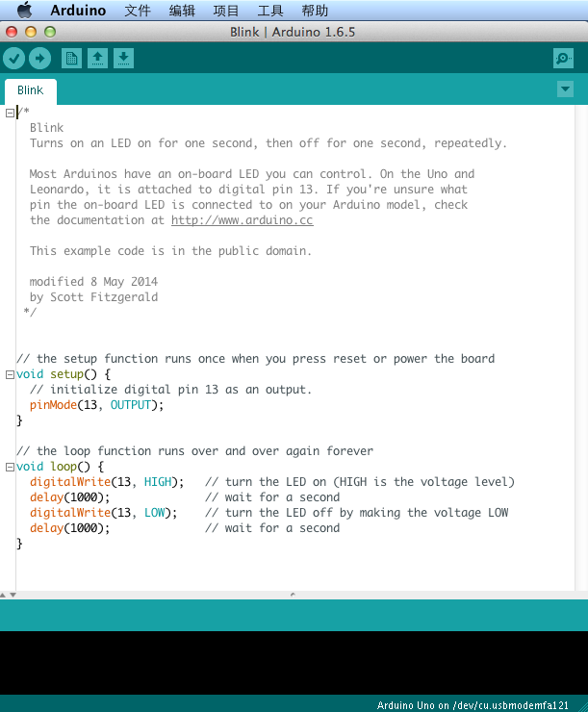Collapse the loop() function fold marker
The height and width of the screenshot is (712, 588).
pos(10,467)
